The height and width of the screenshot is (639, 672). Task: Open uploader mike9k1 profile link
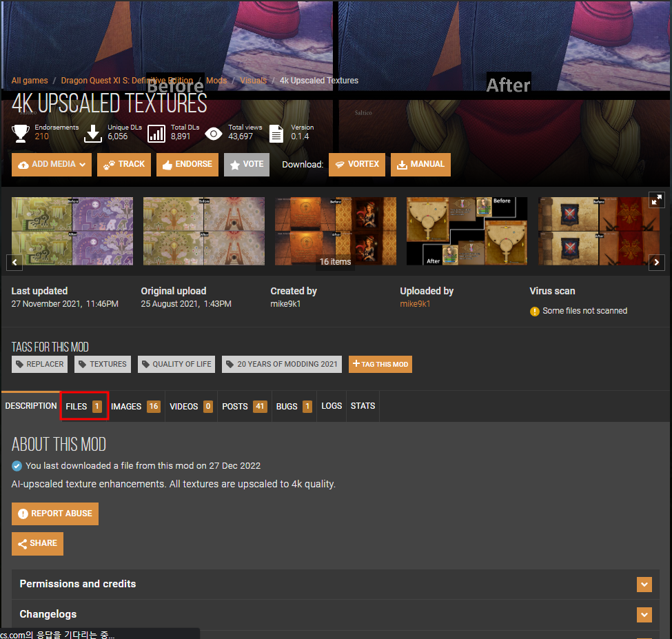click(415, 304)
